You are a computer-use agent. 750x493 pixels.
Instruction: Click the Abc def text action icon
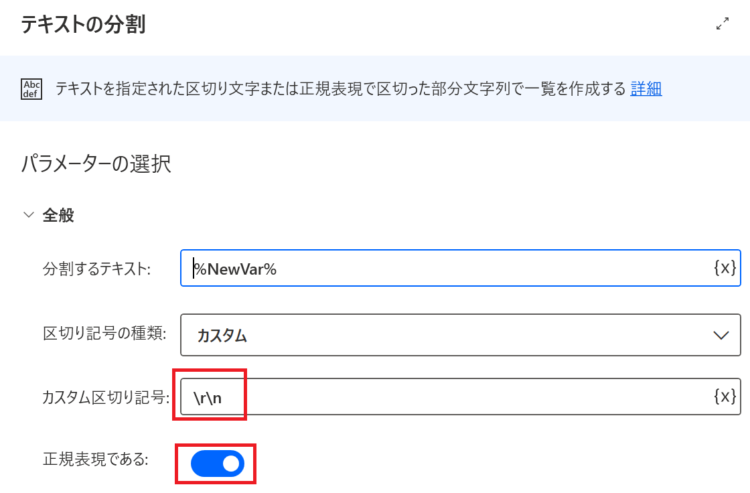(32, 89)
